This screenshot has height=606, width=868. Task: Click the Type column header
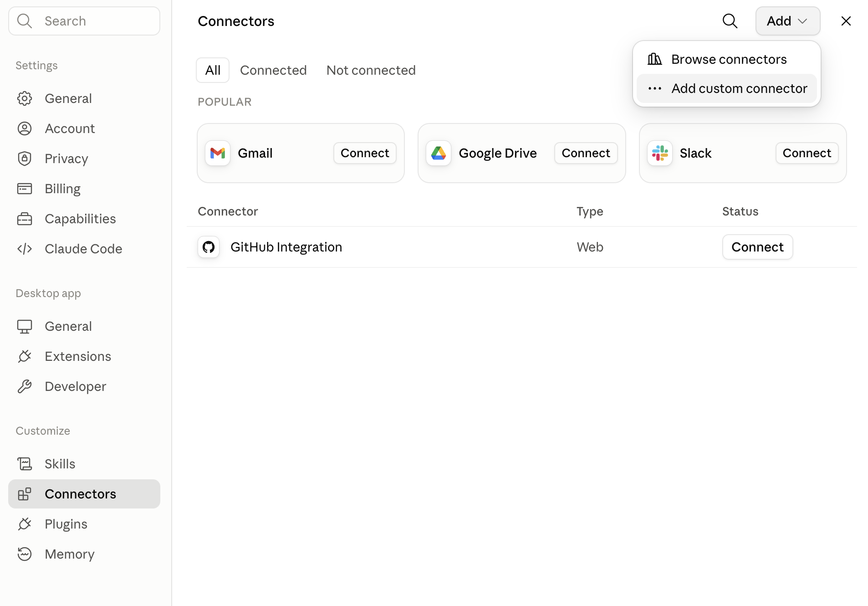pos(590,211)
